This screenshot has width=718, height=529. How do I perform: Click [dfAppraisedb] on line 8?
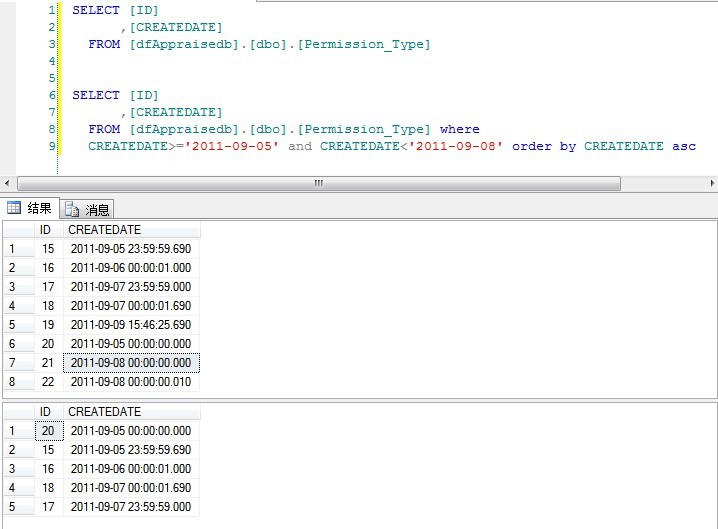coord(184,130)
